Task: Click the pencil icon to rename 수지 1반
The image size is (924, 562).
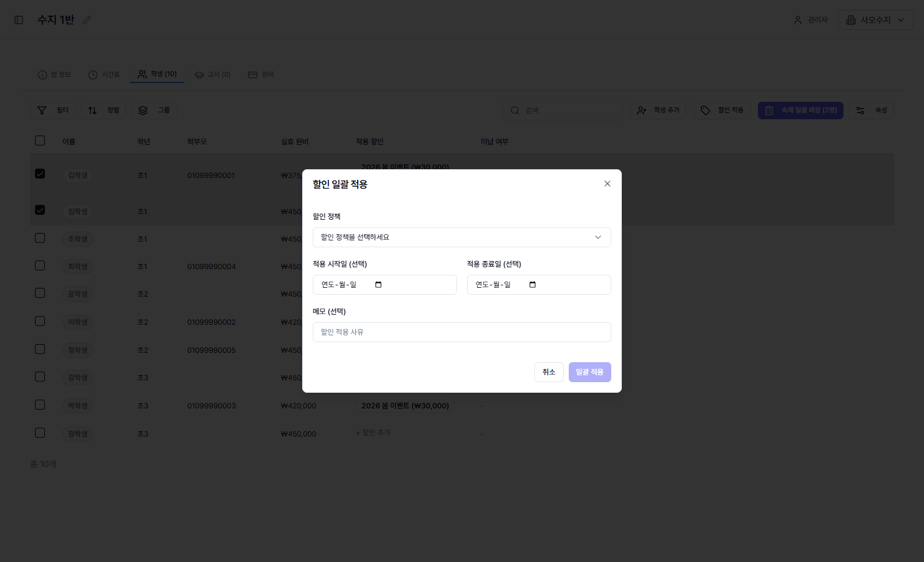Action: click(x=87, y=20)
